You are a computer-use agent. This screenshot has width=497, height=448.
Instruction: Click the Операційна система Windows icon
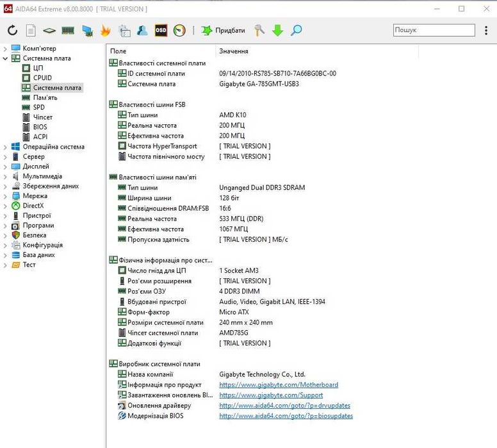15,147
